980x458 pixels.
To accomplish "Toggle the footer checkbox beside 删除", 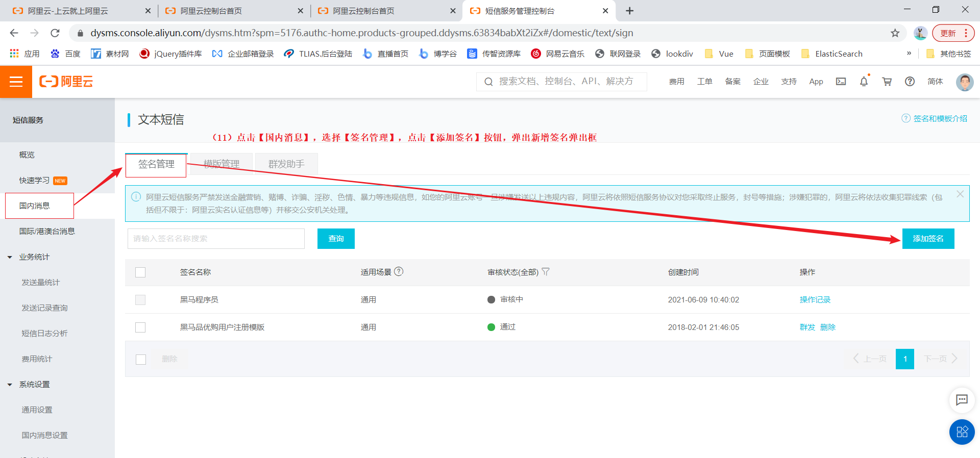I will (x=141, y=360).
